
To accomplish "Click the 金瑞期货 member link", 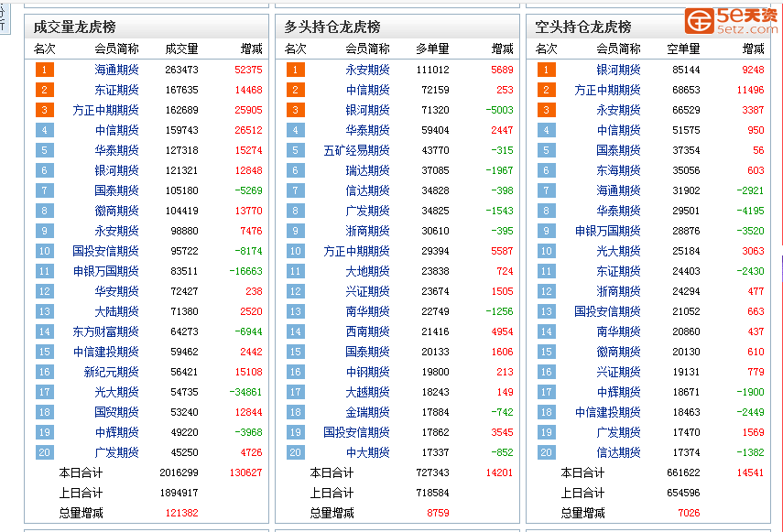I will pyautogui.click(x=367, y=412).
